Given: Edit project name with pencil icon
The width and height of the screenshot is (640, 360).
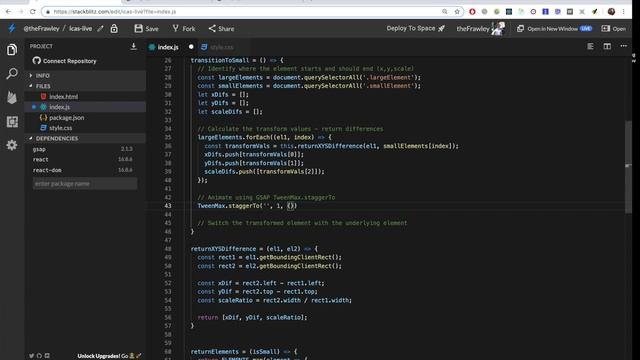Looking at the screenshot, I should coord(100,29).
